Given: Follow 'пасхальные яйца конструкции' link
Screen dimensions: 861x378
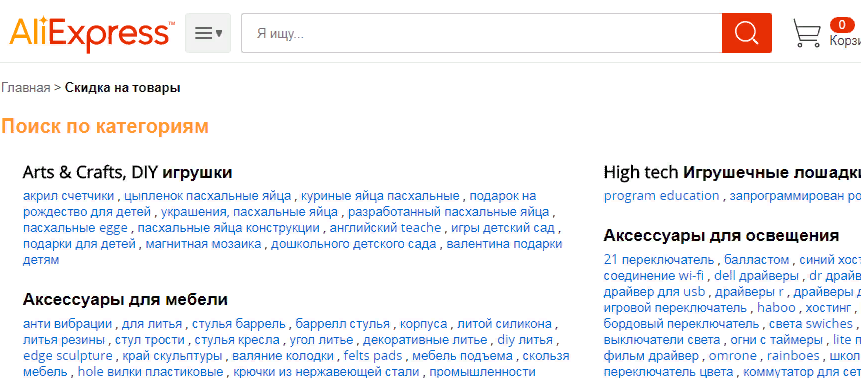Looking at the screenshot, I should [x=228, y=227].
